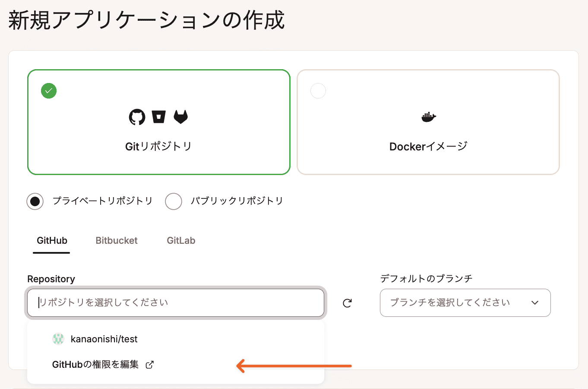The height and width of the screenshot is (389, 588).
Task: Click the Repository search input field
Action: click(x=175, y=303)
